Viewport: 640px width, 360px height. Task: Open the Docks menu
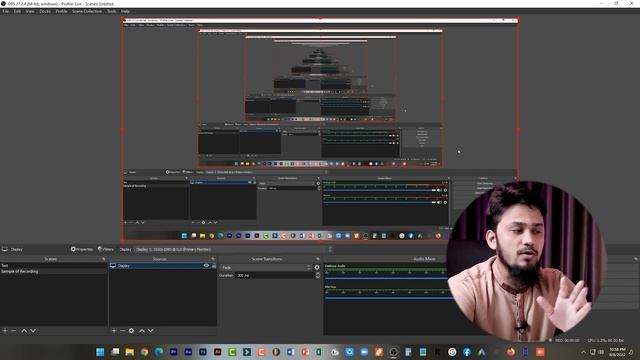tap(45, 11)
